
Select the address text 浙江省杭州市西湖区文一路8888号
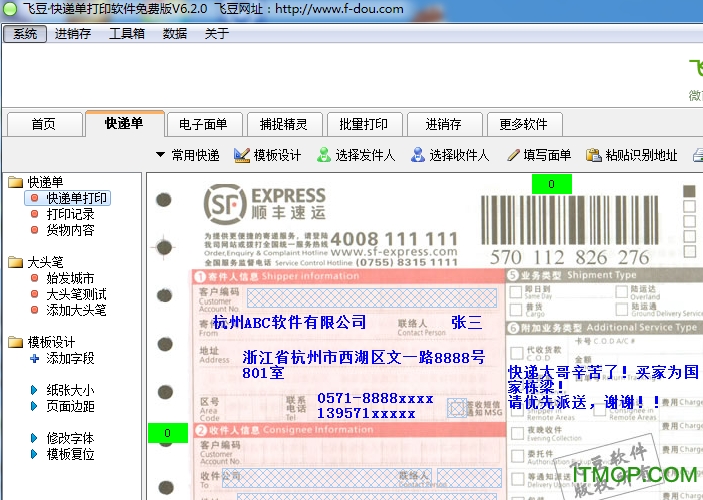tap(364, 357)
